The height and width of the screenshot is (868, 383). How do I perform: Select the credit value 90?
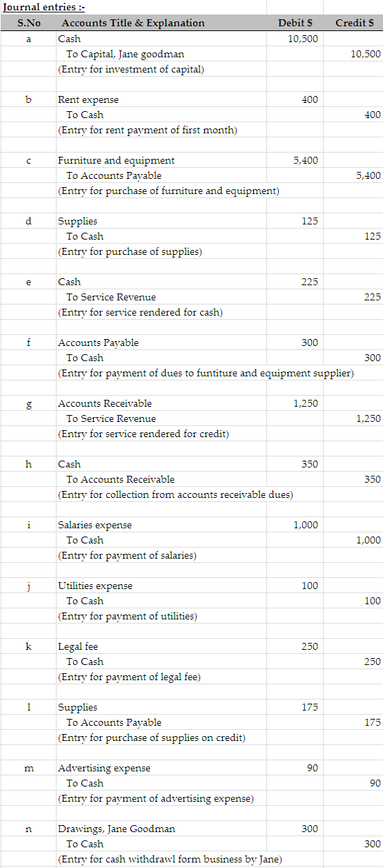coord(375,783)
